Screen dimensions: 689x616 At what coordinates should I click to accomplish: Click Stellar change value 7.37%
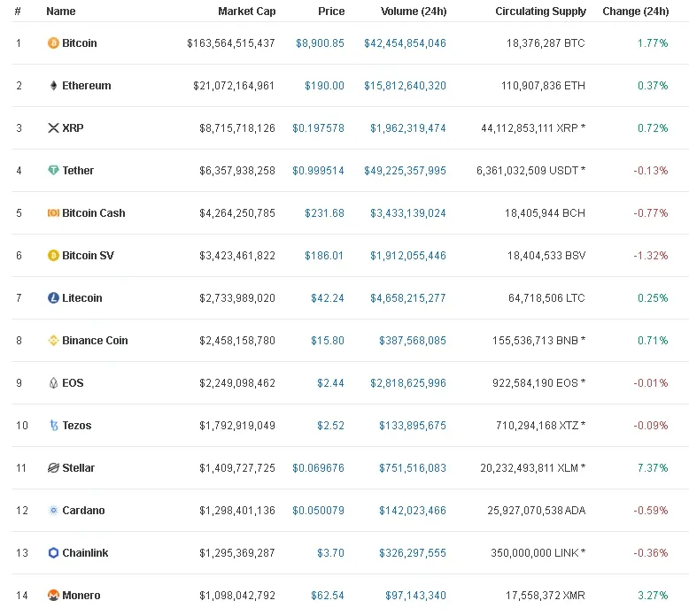pos(653,468)
